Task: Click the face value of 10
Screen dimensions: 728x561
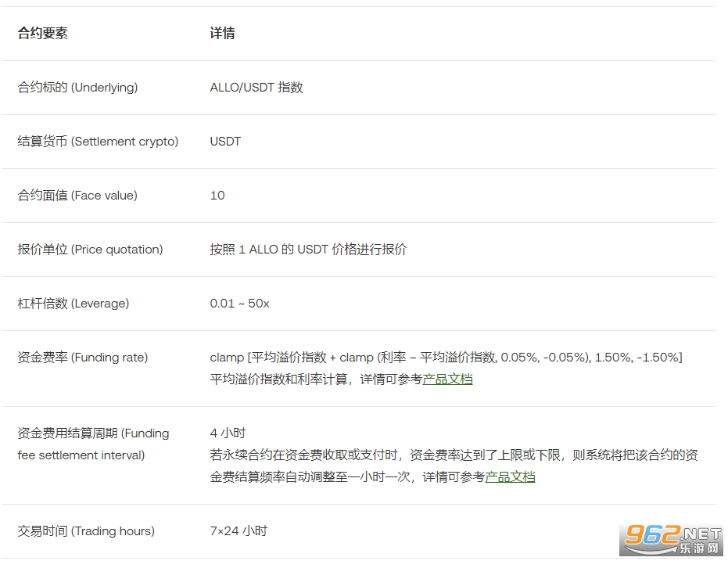Action: click(217, 196)
